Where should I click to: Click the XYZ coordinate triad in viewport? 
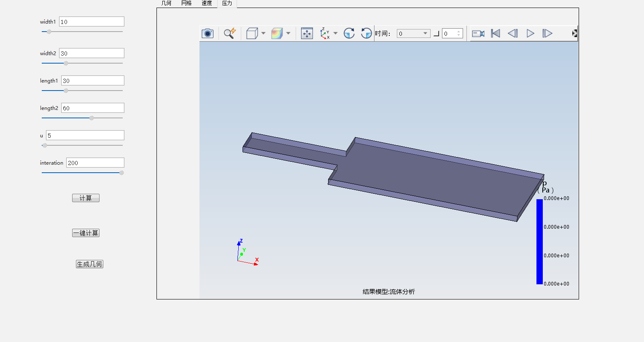[x=248, y=252]
